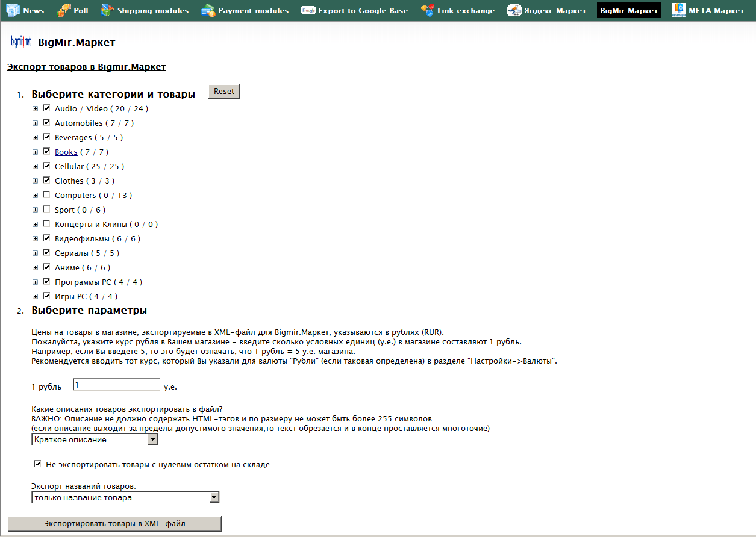Open the Poll menu item
This screenshot has width=756, height=537.
(x=81, y=11)
